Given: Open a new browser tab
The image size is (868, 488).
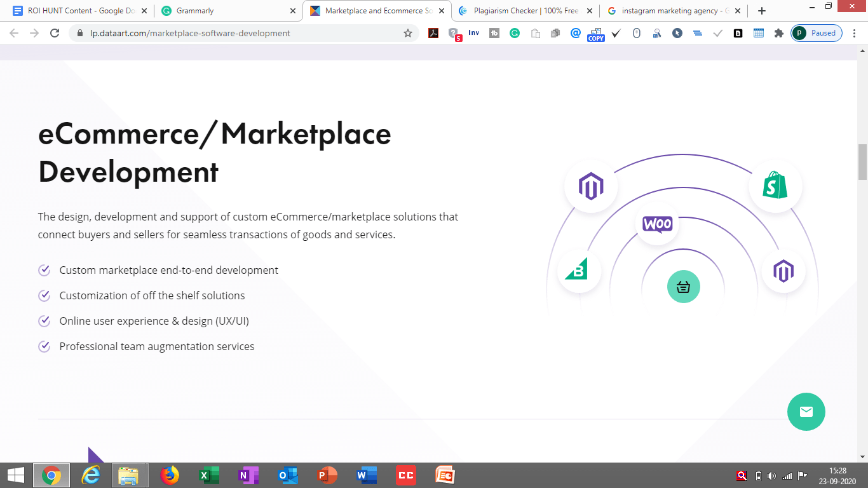Looking at the screenshot, I should click(x=761, y=10).
